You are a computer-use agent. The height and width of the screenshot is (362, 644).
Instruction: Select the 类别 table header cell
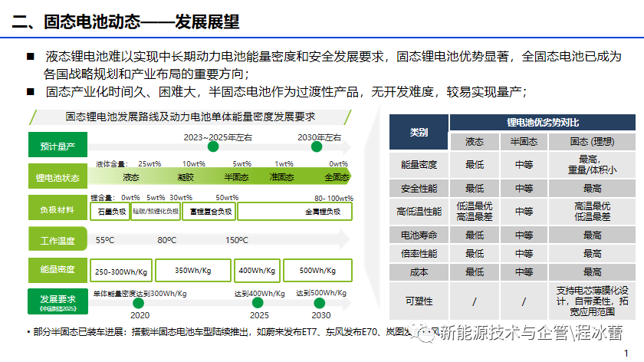[x=419, y=132]
